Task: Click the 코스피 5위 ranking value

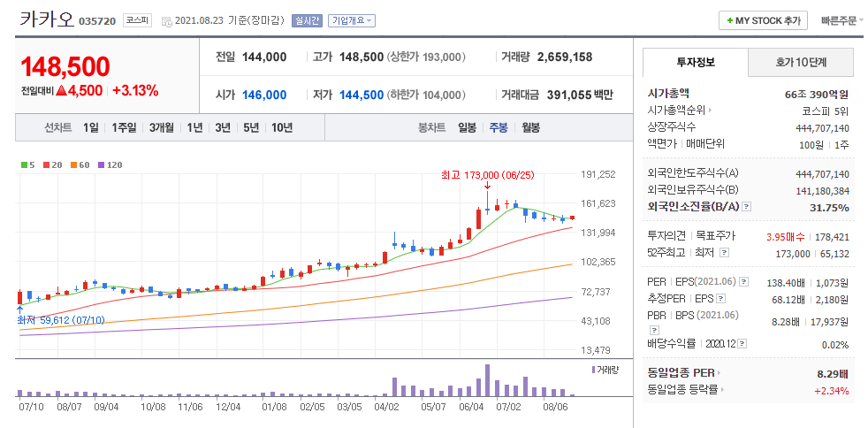Action: pyautogui.click(x=825, y=111)
